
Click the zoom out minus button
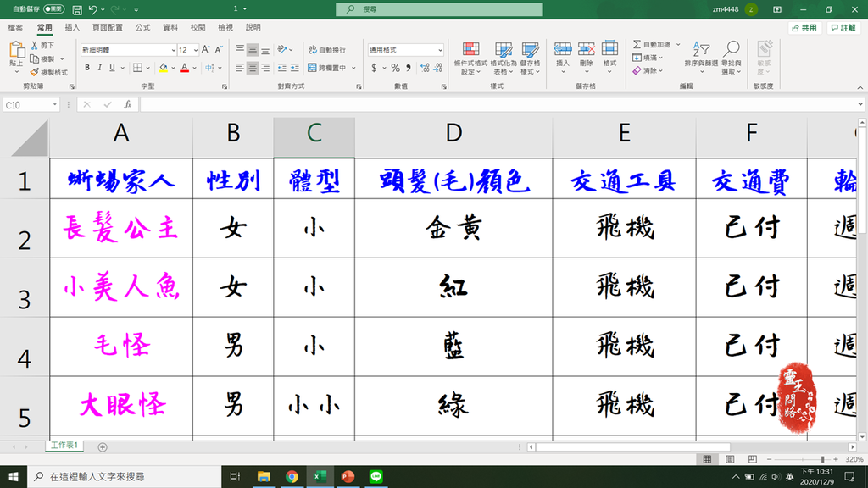point(769,459)
